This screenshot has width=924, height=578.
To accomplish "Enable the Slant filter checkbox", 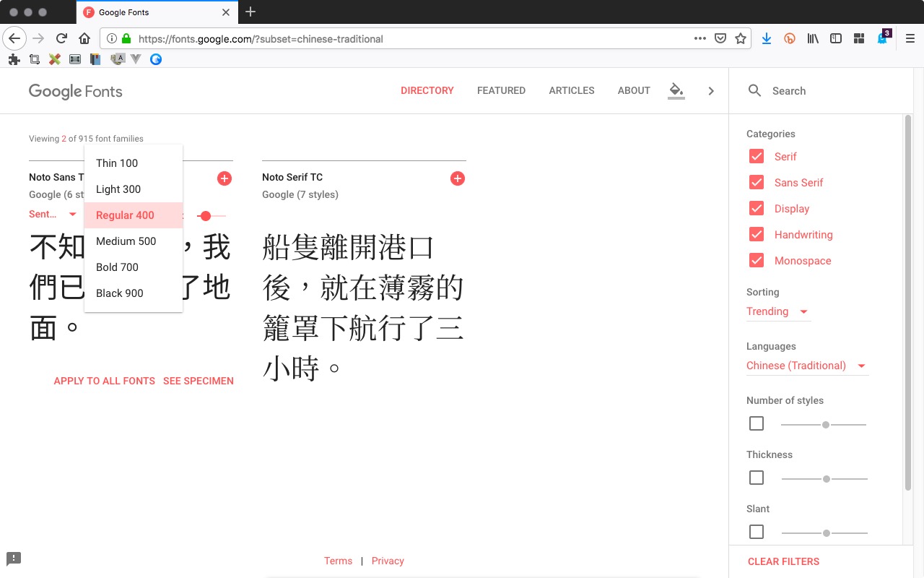I will [x=757, y=532].
